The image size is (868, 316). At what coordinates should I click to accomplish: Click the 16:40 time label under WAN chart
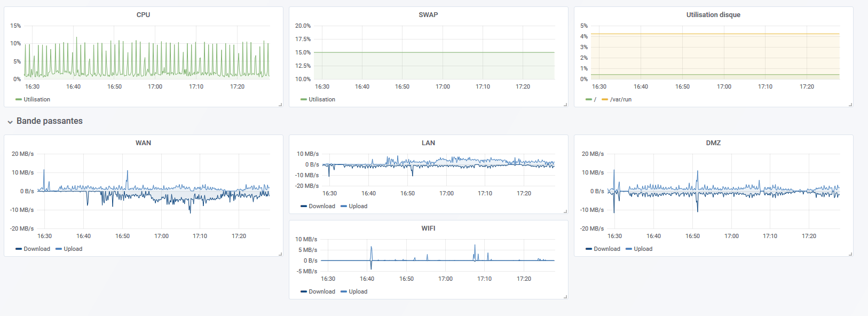[84, 236]
